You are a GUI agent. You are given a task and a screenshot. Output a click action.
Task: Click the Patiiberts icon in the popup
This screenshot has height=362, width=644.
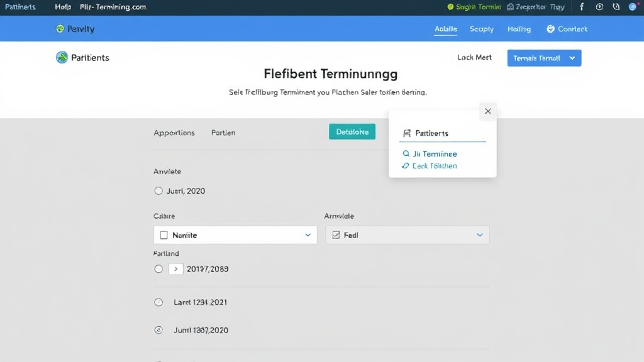point(407,133)
